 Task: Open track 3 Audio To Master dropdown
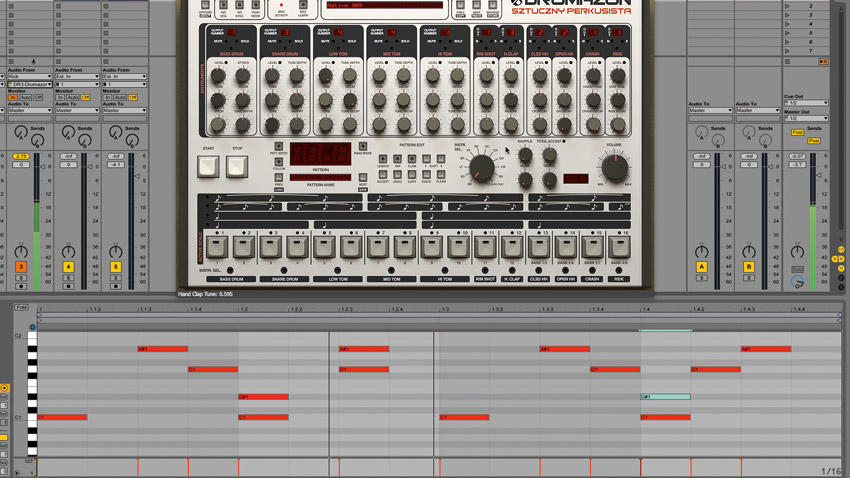[x=29, y=111]
